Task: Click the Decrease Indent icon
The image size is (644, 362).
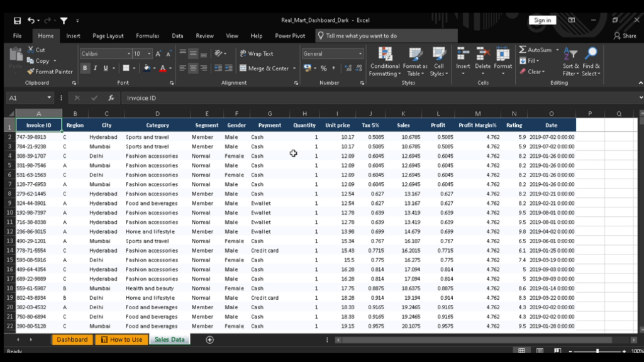Action: pyautogui.click(x=218, y=68)
